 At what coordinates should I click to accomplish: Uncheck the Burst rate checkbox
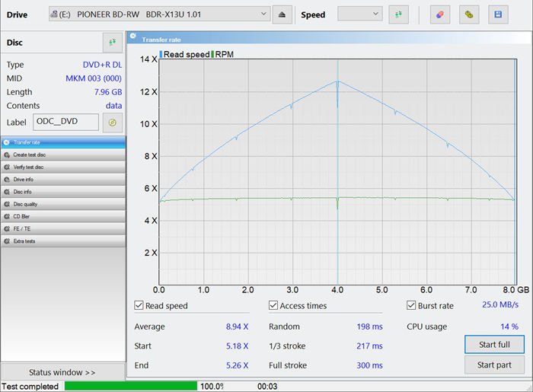click(411, 305)
